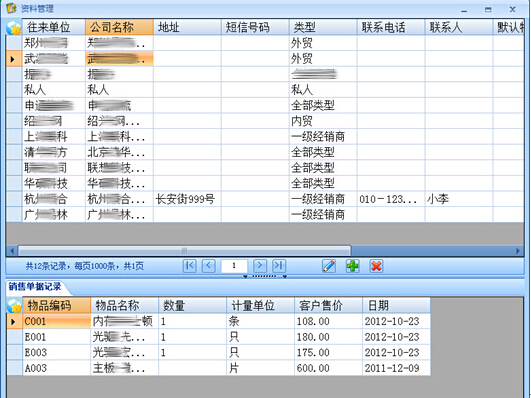This screenshot has height=398, width=531.
Task: Jump to last page of records
Action: pyautogui.click(x=279, y=266)
